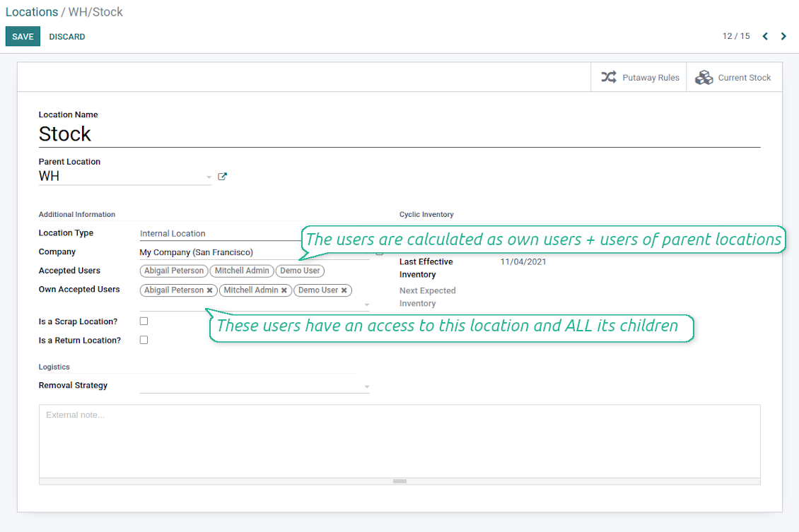Expand the Own Accepted Users dropdown arrow

point(367,305)
